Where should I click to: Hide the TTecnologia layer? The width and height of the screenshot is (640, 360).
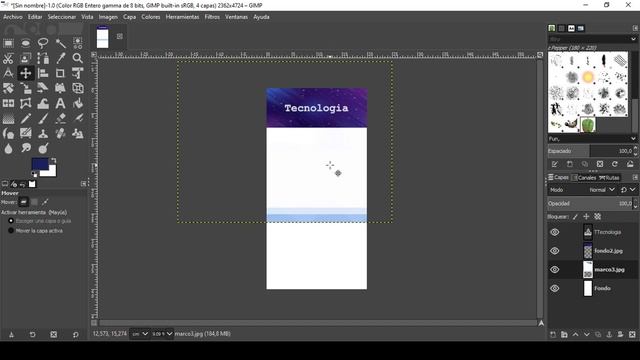[554, 232]
